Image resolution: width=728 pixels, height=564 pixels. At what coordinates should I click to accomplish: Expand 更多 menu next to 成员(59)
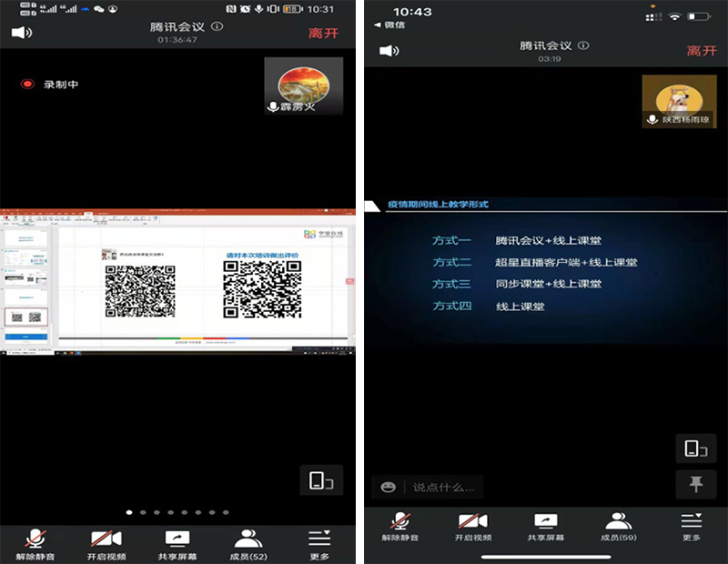(692, 527)
